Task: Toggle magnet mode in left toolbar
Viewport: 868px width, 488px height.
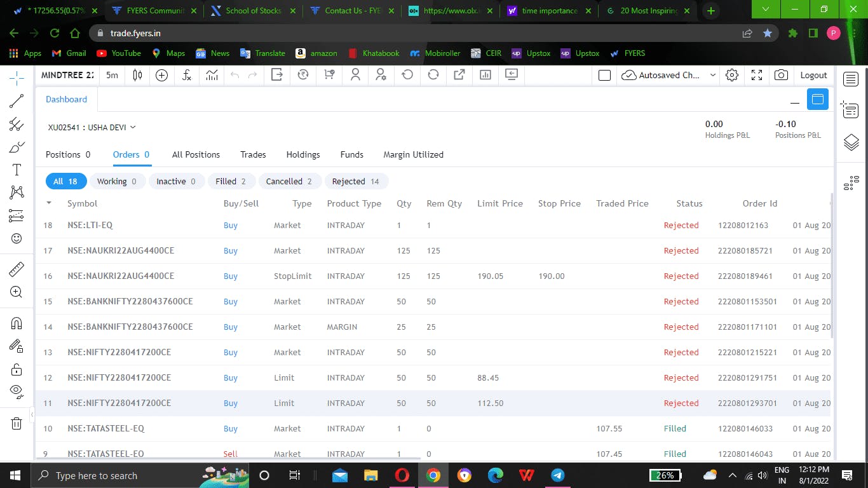Action: click(17, 323)
